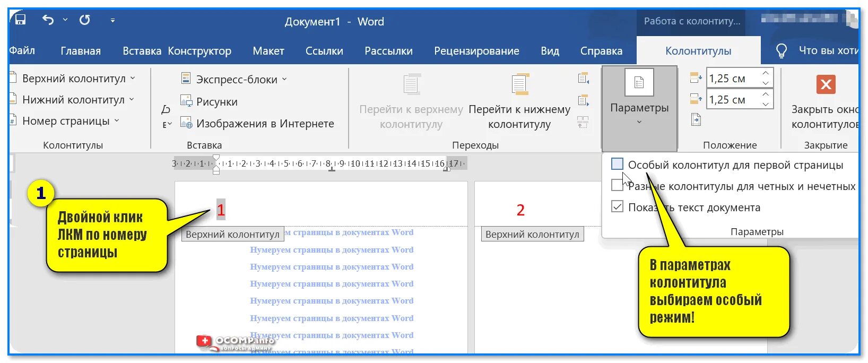Click Перейти к нижнему колонтитулу icon
The image size is (868, 363).
coord(520,85)
